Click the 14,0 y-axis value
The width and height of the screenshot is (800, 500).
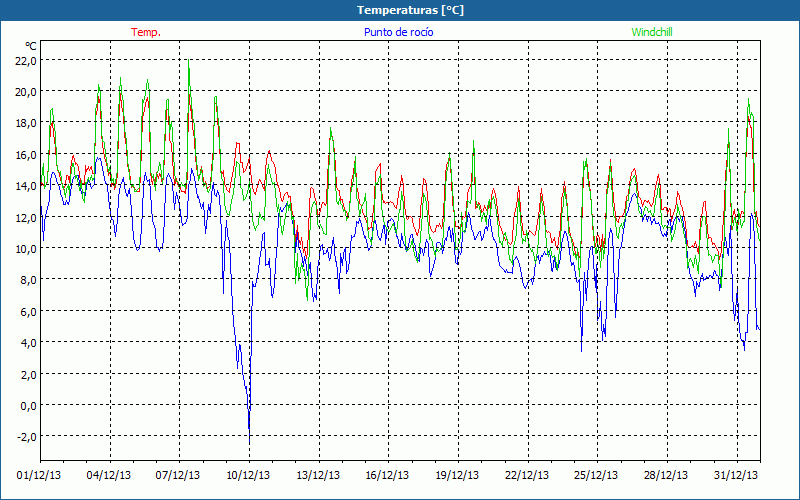[26, 186]
